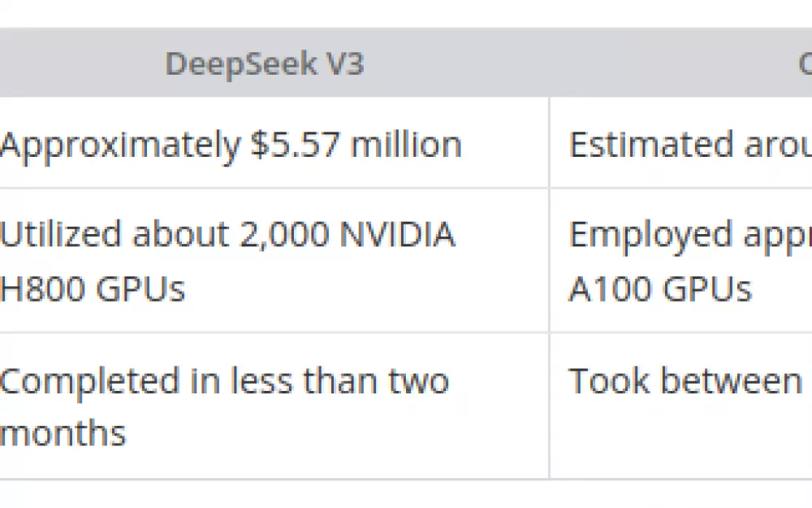Select the Employed cell in second column
The height and width of the screenshot is (508, 812).
681,260
